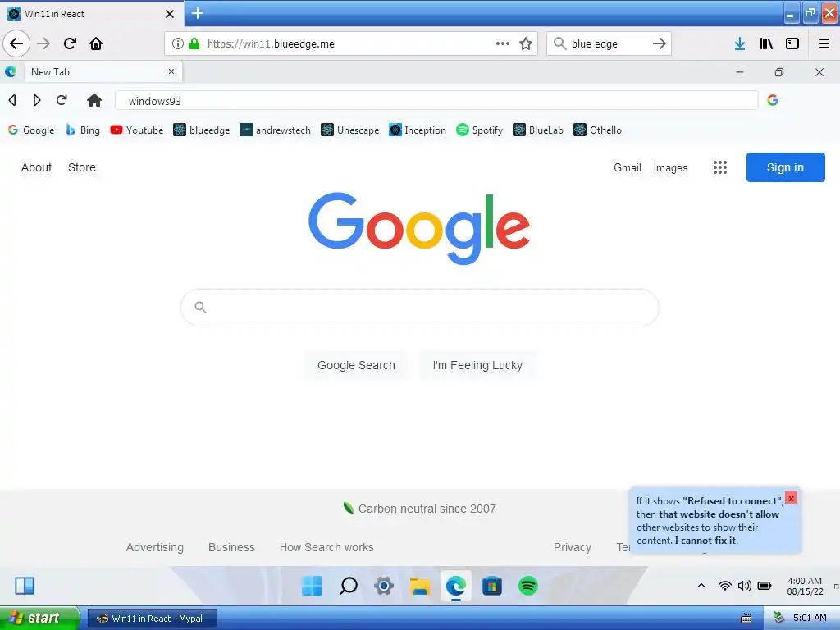
Task: Open Spotify on Win11 taskbar
Action: coord(528,586)
